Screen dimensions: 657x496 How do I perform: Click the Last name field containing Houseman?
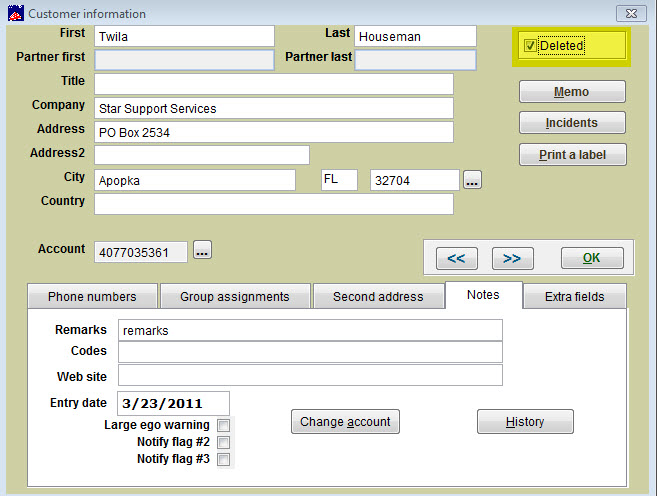(415, 36)
